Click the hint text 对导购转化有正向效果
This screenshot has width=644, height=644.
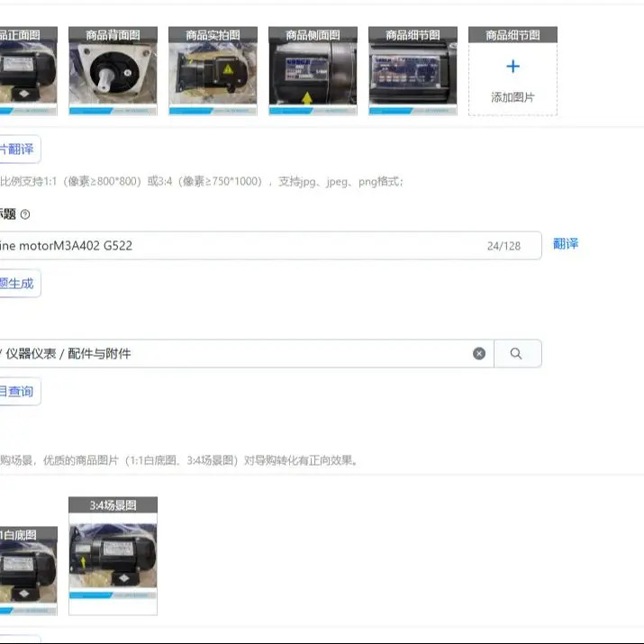(x=300, y=460)
